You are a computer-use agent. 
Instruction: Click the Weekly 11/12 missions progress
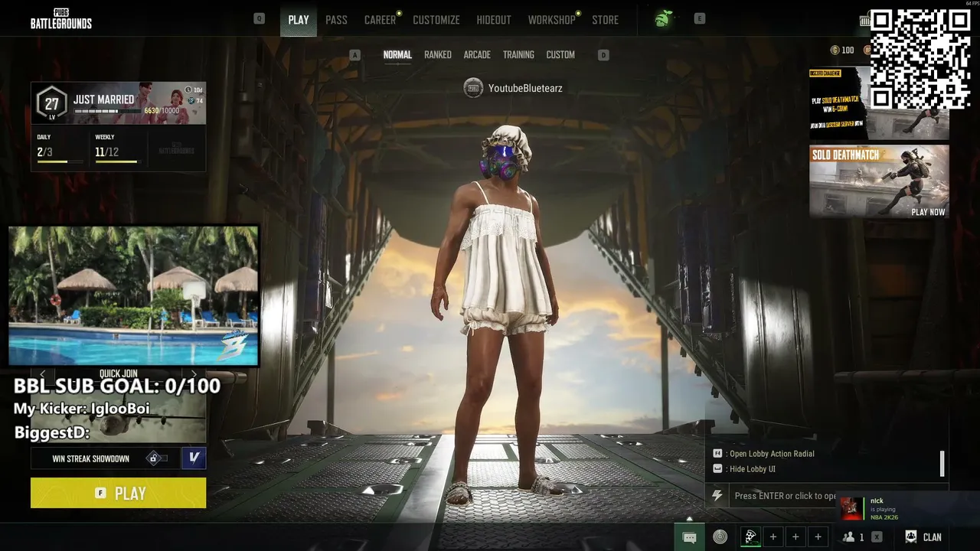point(116,151)
